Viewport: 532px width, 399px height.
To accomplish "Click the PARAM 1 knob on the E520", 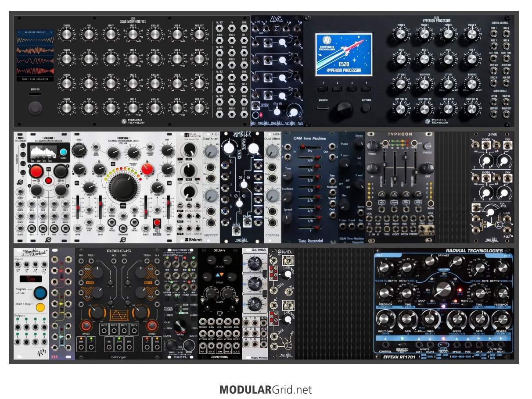I will [x=401, y=35].
